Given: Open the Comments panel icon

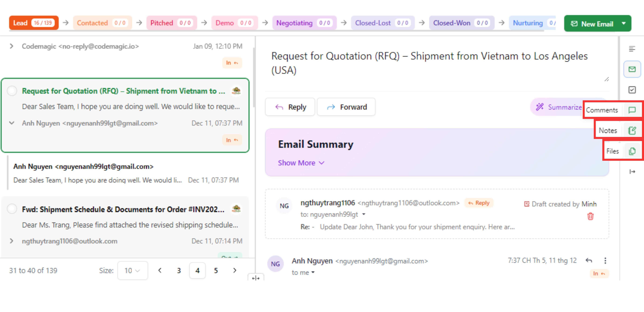Looking at the screenshot, I should coord(632,110).
